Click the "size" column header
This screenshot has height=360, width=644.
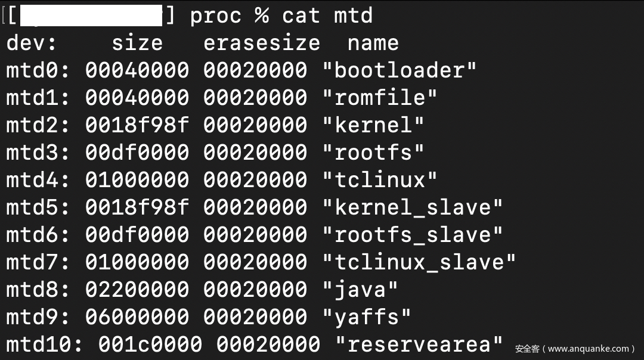pos(137,43)
